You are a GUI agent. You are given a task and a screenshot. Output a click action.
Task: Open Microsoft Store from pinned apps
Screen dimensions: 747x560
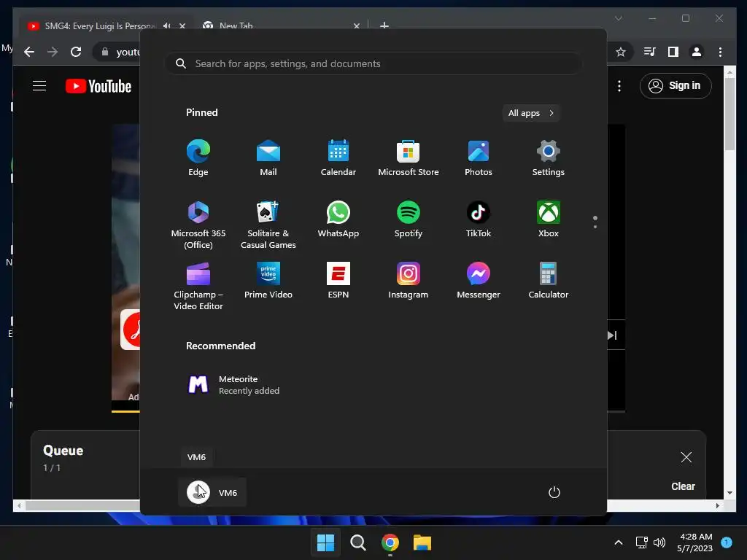point(409,158)
